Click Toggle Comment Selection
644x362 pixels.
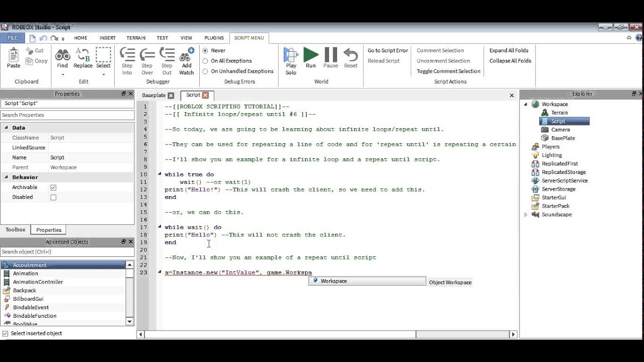[448, 71]
